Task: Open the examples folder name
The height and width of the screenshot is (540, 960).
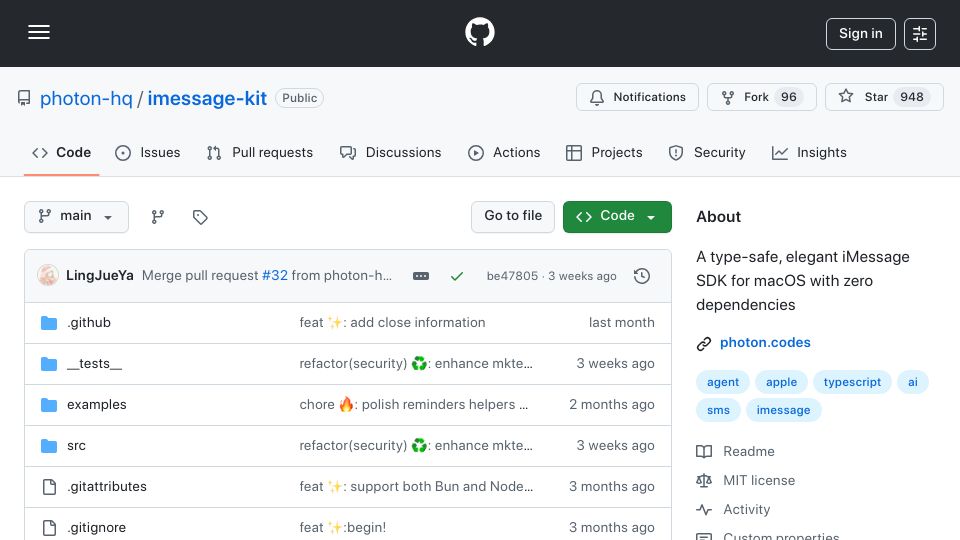Action: pos(97,405)
